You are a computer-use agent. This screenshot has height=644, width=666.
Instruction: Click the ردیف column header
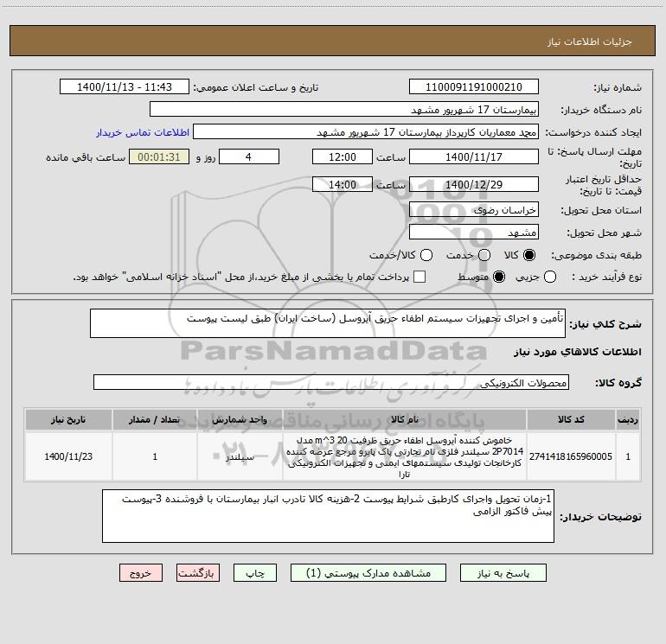coord(628,419)
